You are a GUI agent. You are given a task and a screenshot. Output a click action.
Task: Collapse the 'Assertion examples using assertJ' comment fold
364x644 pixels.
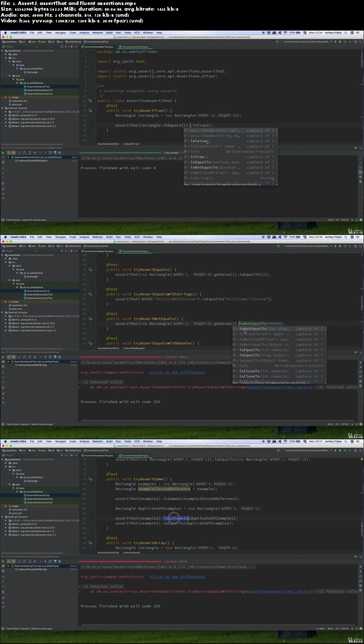click(96, 86)
